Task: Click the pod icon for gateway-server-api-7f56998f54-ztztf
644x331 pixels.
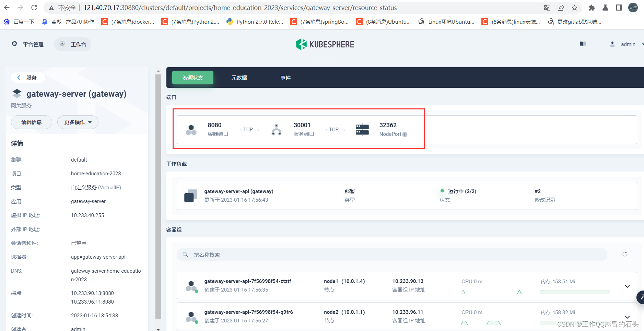Action: pyautogui.click(x=191, y=286)
